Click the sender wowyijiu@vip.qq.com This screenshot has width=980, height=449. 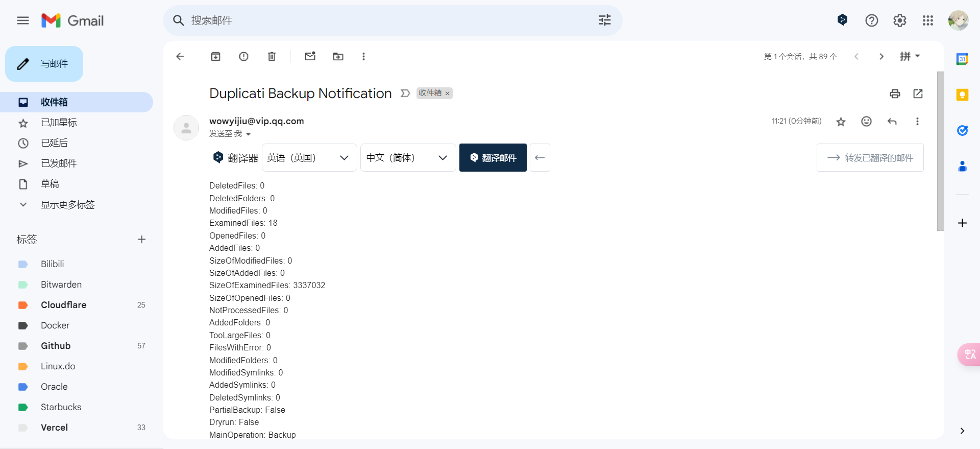tap(256, 121)
